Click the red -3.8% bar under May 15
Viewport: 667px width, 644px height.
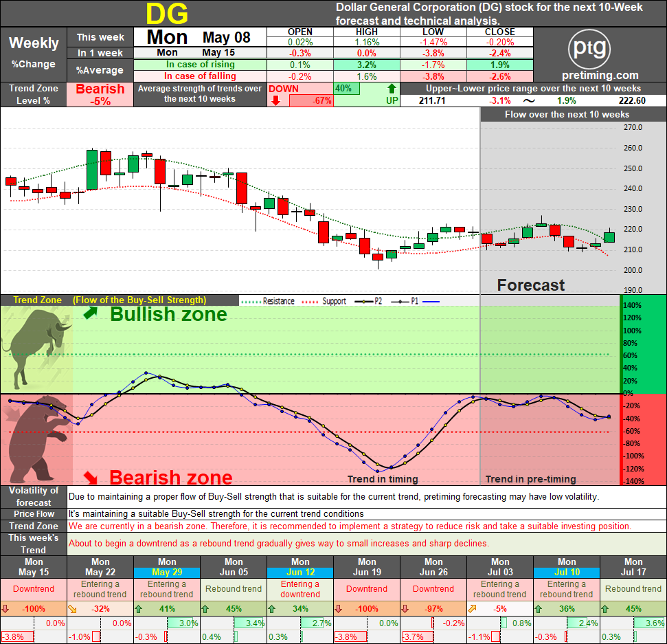point(18,636)
